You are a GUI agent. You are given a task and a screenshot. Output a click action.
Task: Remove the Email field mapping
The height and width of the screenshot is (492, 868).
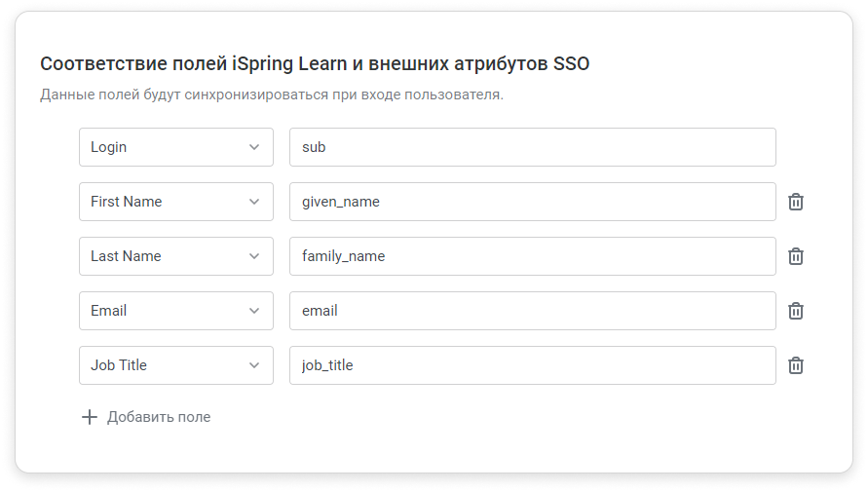(x=796, y=311)
